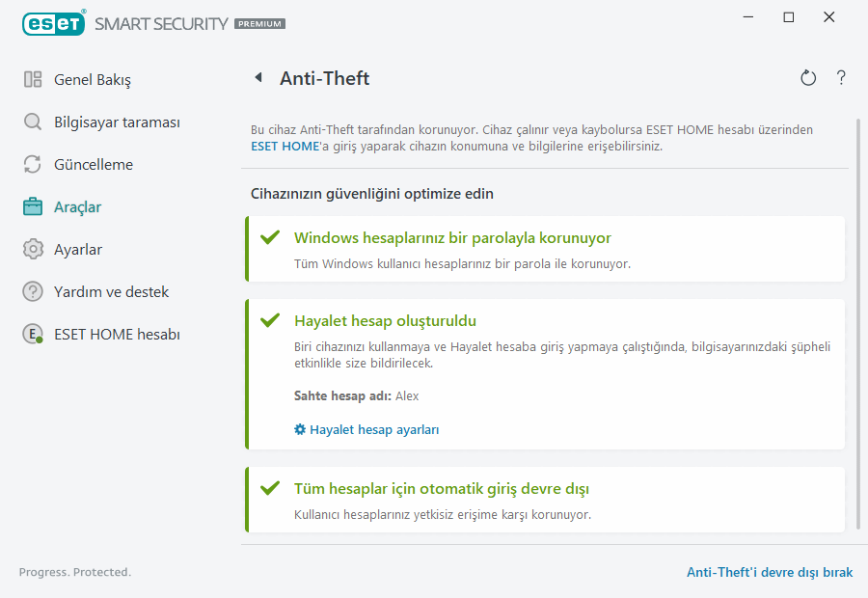Open Ayarlar settings gear

pos(79,249)
